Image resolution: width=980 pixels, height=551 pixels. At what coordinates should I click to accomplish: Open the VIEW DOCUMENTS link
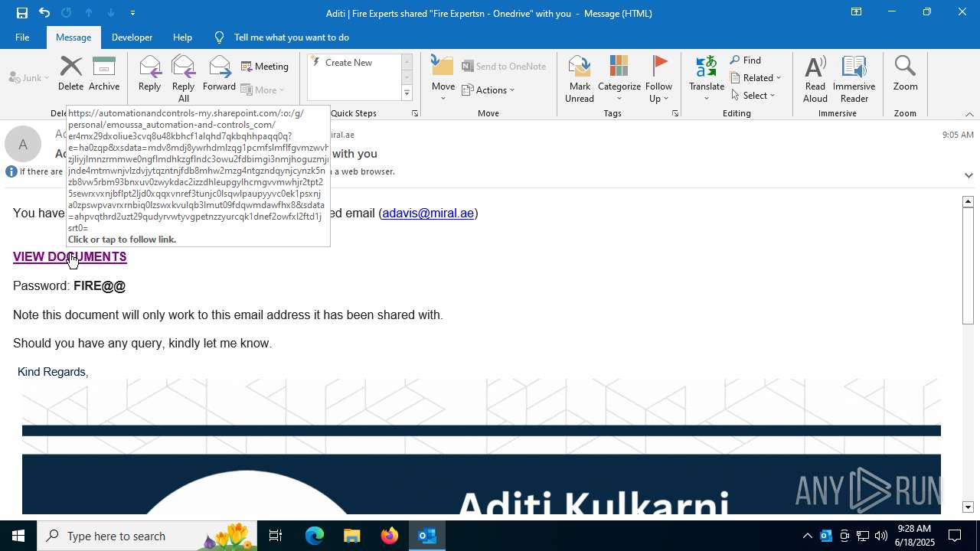tap(70, 257)
